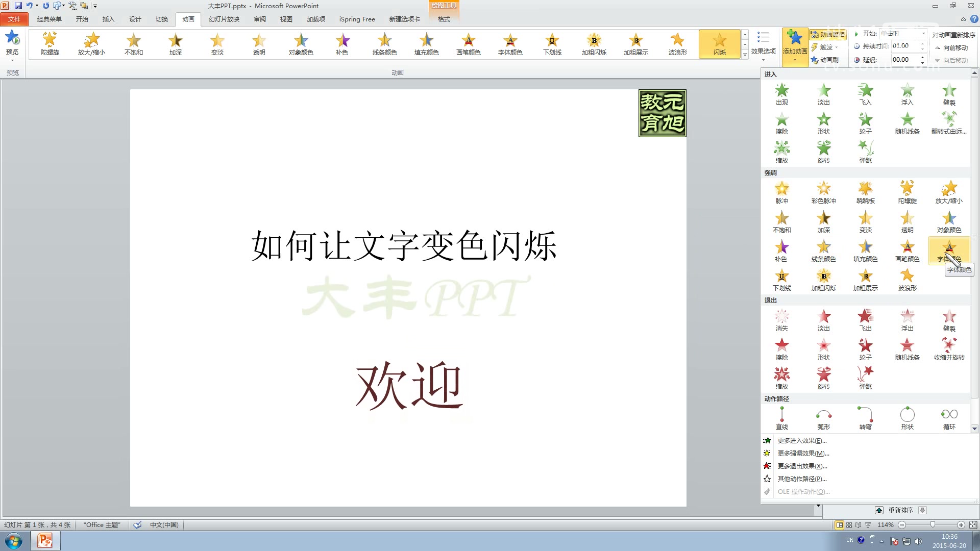The image size is (980, 551).
Task: Apply the 字体颜色 emphasis animation
Action: (949, 250)
